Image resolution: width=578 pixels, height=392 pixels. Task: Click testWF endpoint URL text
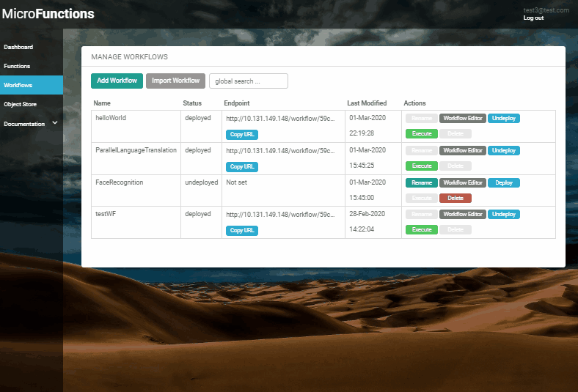[280, 215]
